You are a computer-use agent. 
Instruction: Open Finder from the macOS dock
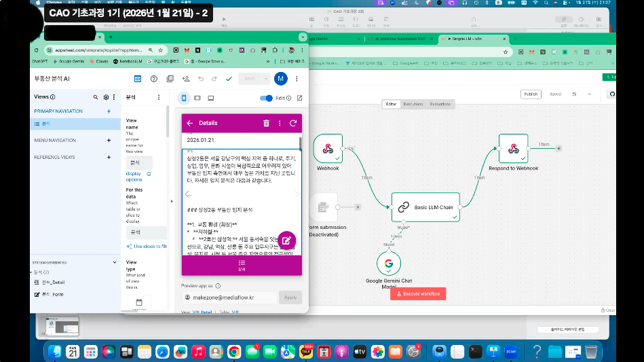coord(54,352)
